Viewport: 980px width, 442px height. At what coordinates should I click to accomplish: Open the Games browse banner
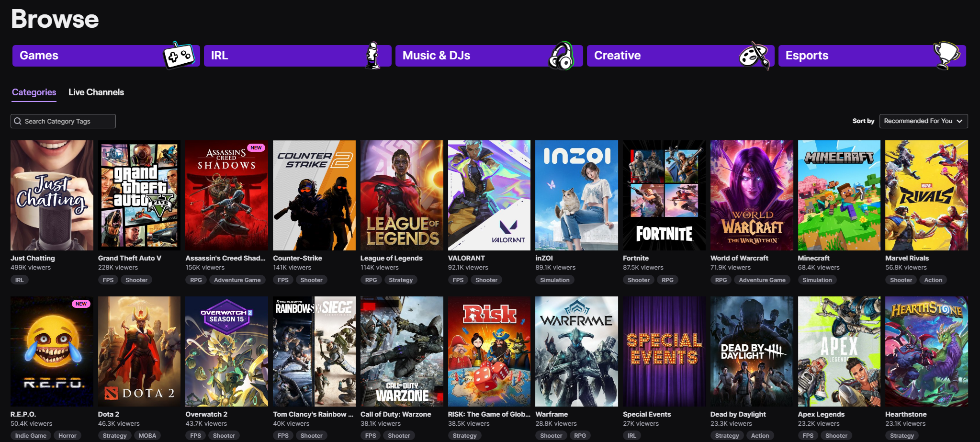click(106, 56)
